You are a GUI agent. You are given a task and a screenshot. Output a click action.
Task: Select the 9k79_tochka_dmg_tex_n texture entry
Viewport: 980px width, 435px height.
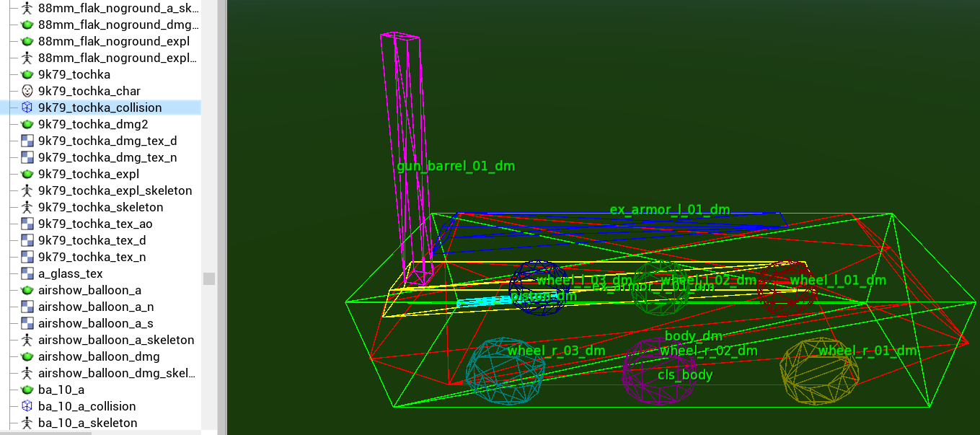(107, 157)
